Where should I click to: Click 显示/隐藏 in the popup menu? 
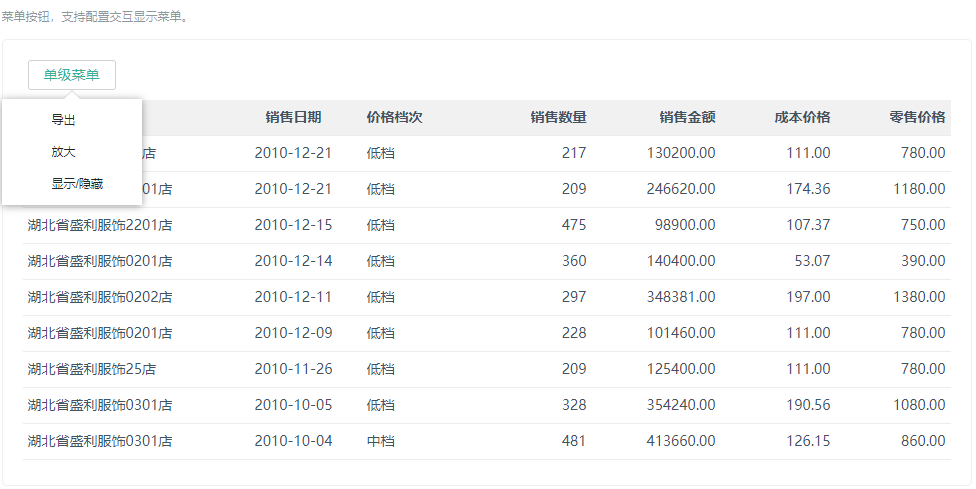point(77,184)
